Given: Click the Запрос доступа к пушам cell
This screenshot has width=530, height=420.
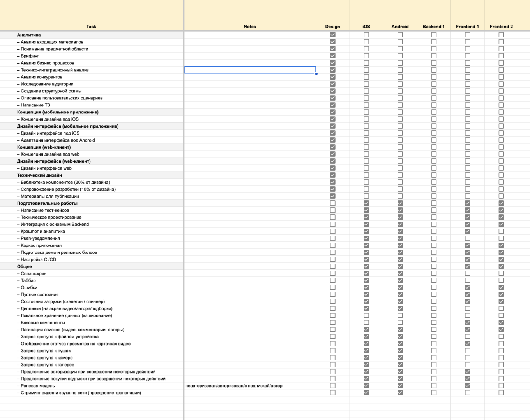Looking at the screenshot, I should 91,351.
